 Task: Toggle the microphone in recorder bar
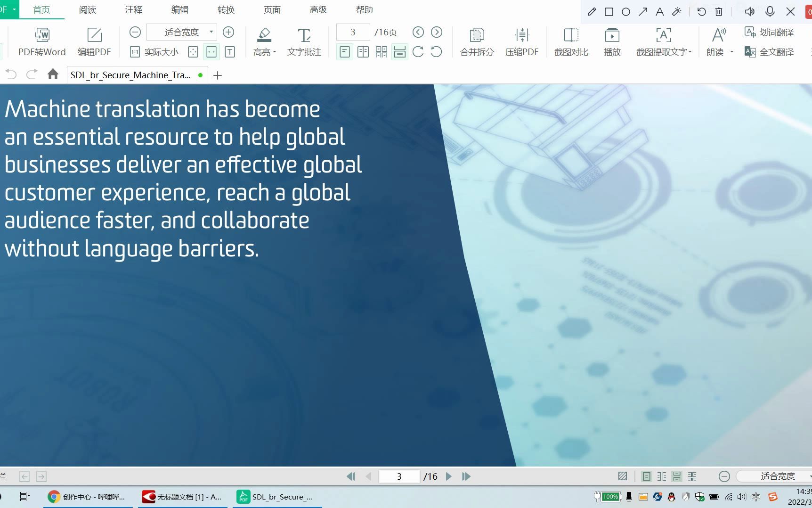(770, 12)
